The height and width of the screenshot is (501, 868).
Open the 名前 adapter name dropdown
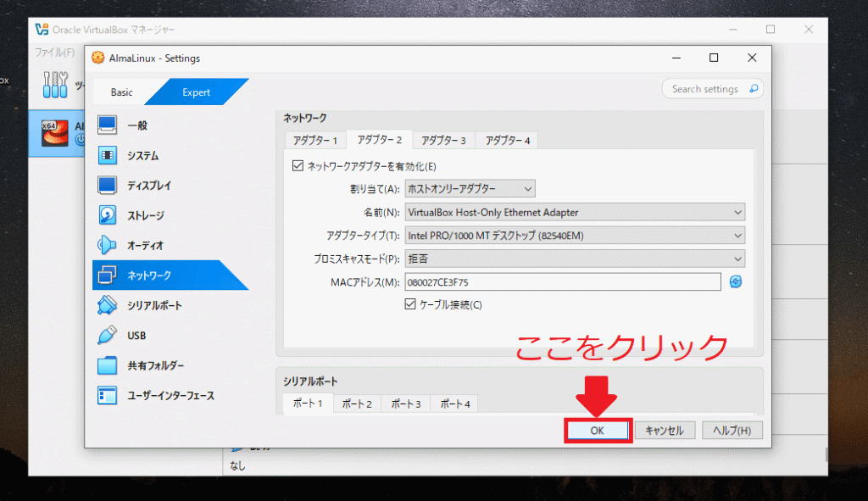point(575,212)
